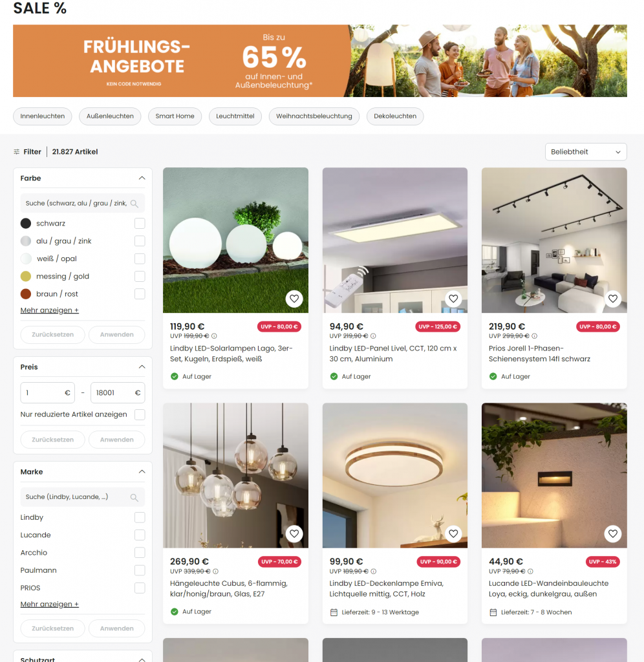This screenshot has height=662, width=644.
Task: Click Anwenden in the Preis filter
Action: pyautogui.click(x=117, y=440)
